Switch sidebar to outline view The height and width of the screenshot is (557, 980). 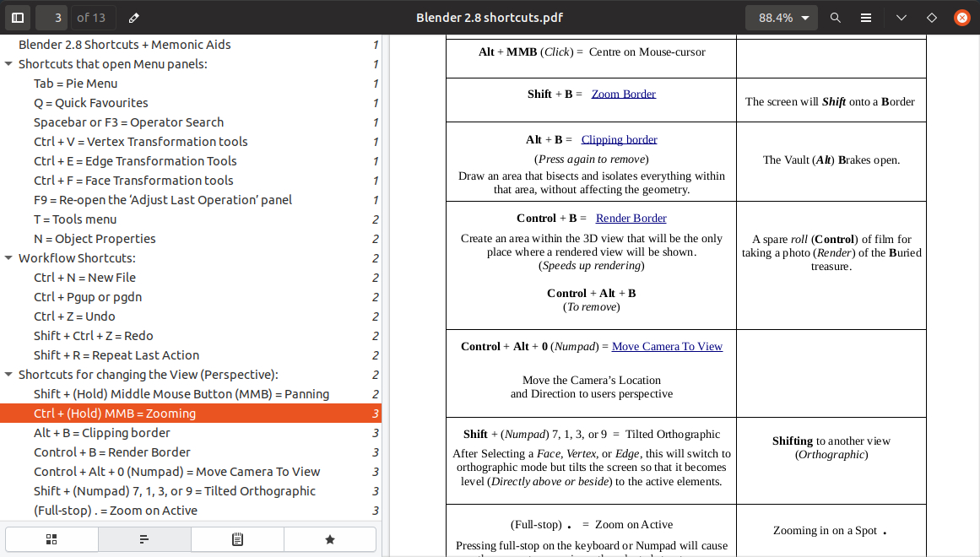(144, 539)
